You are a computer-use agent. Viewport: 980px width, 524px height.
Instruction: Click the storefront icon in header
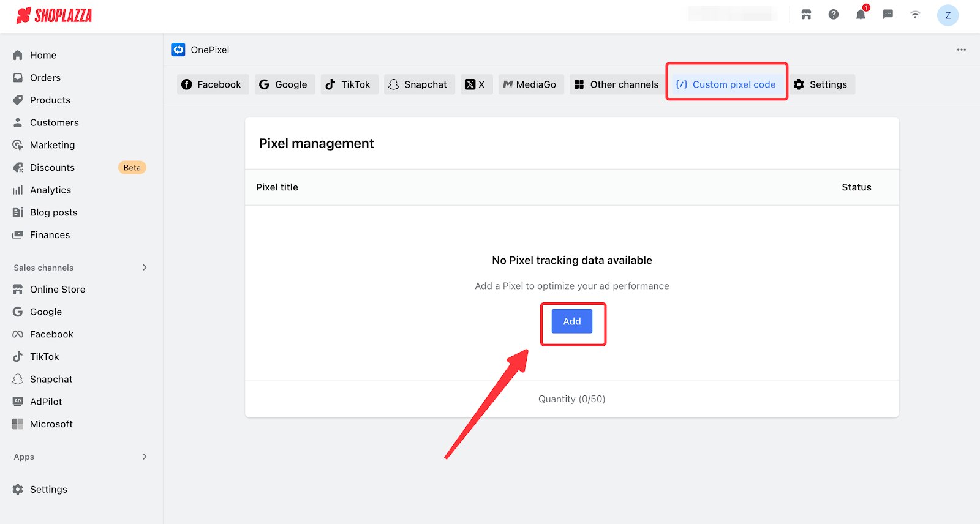pos(806,15)
